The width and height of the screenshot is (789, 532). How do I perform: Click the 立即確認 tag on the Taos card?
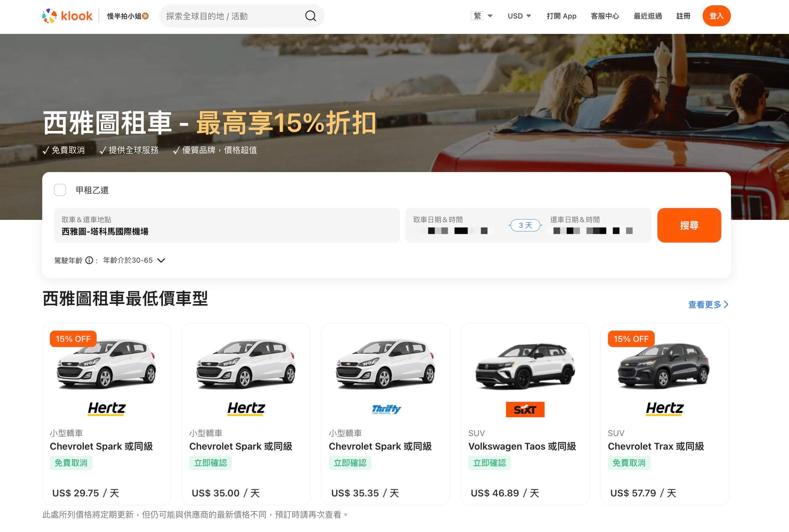pyautogui.click(x=490, y=462)
